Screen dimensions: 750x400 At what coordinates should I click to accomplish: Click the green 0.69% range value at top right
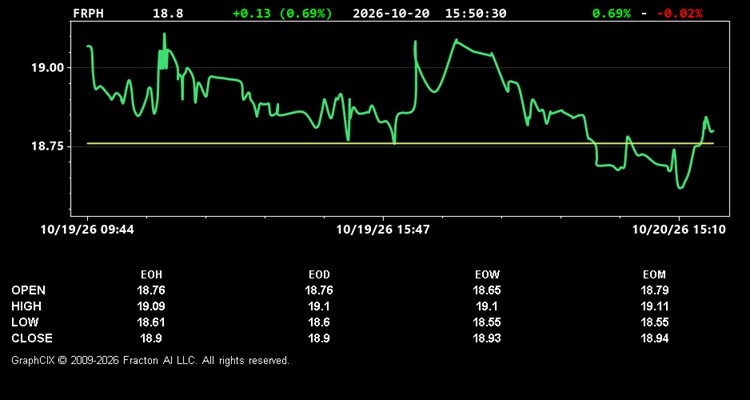tap(611, 13)
